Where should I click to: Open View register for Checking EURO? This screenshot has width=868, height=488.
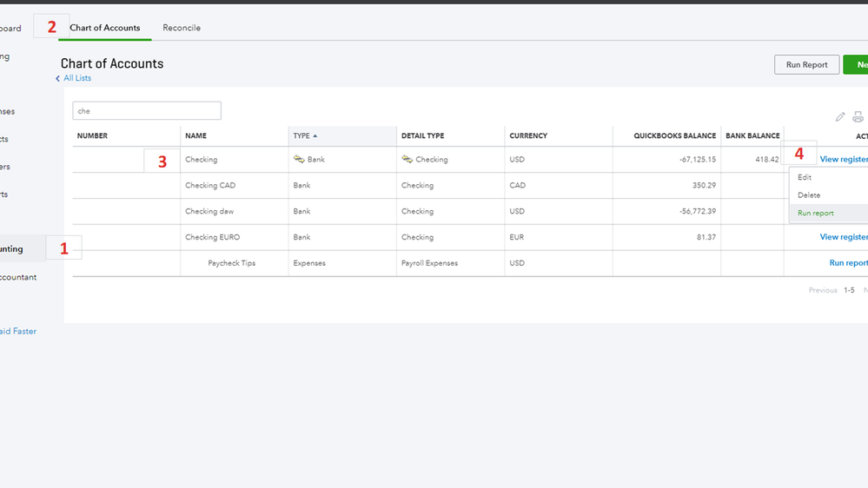(x=843, y=237)
